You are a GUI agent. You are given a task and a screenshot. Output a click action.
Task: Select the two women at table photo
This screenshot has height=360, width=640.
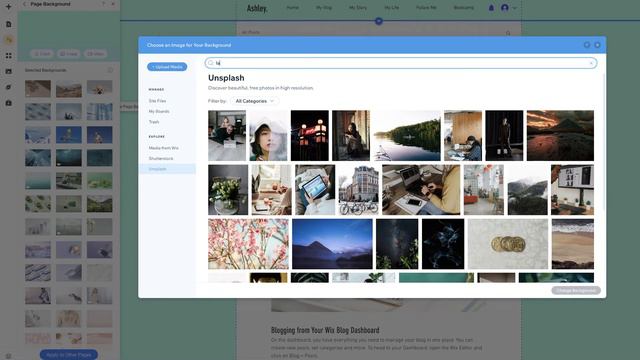pos(227,136)
